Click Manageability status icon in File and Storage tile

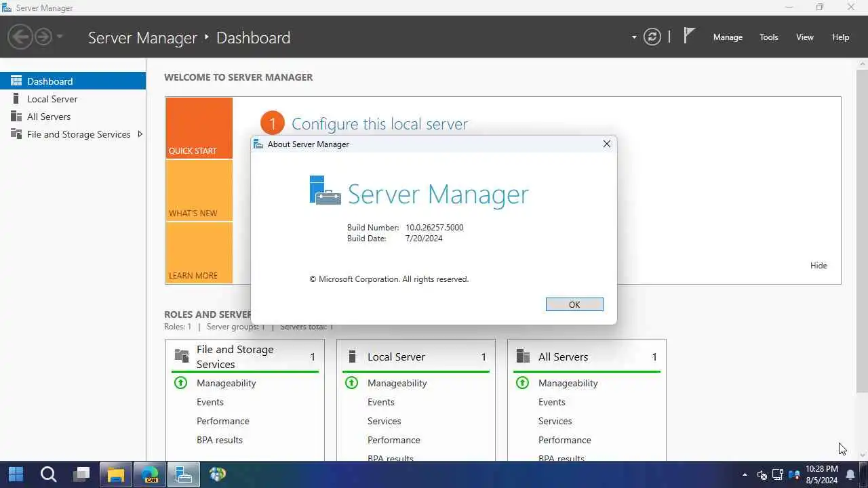coord(180,383)
